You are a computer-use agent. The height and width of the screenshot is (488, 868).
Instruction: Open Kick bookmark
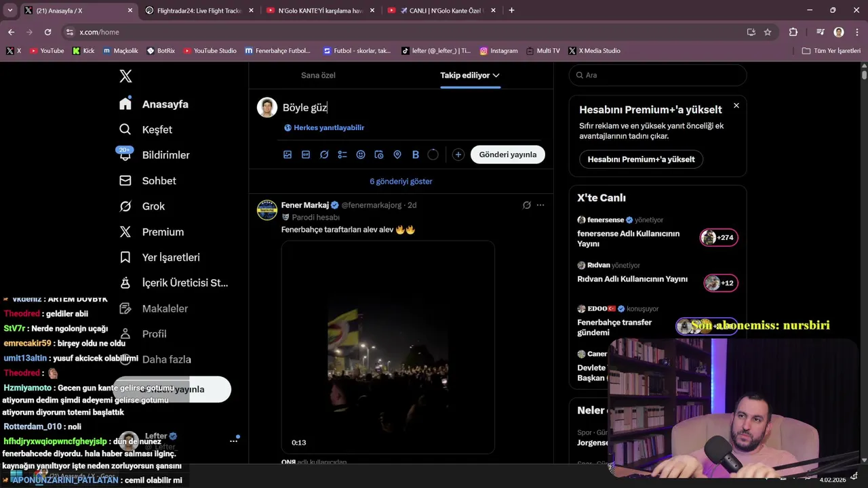tap(84, 51)
